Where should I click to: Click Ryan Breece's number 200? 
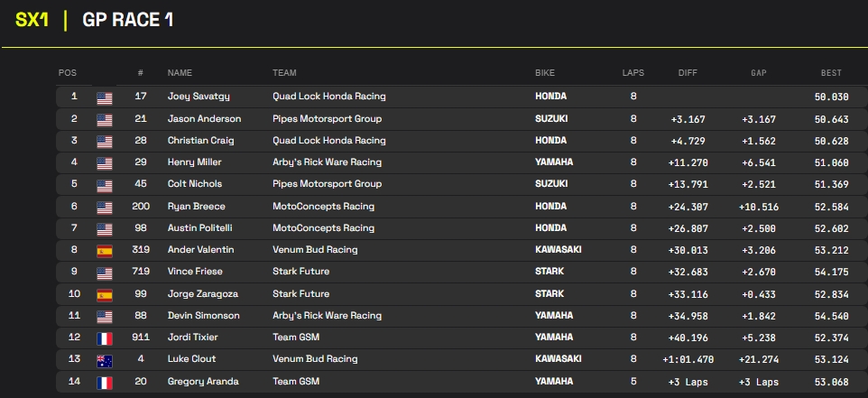141,207
